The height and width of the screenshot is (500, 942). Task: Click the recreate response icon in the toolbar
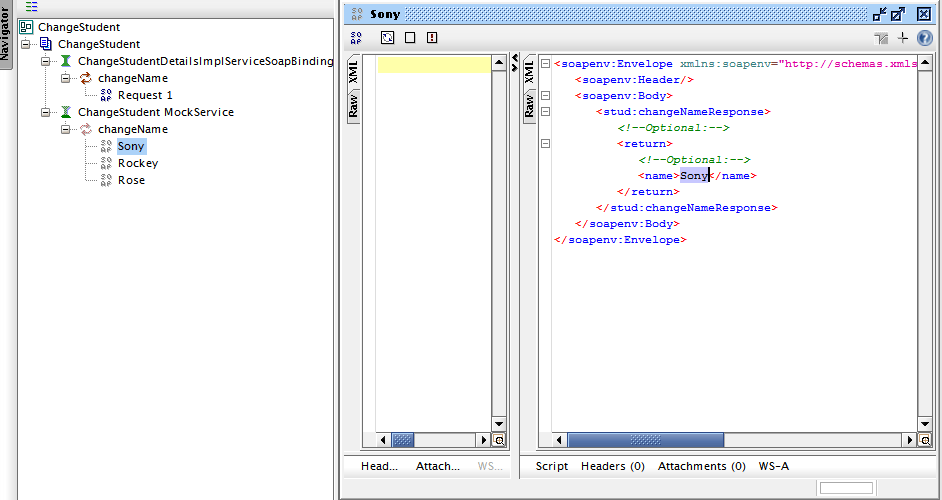click(x=387, y=38)
